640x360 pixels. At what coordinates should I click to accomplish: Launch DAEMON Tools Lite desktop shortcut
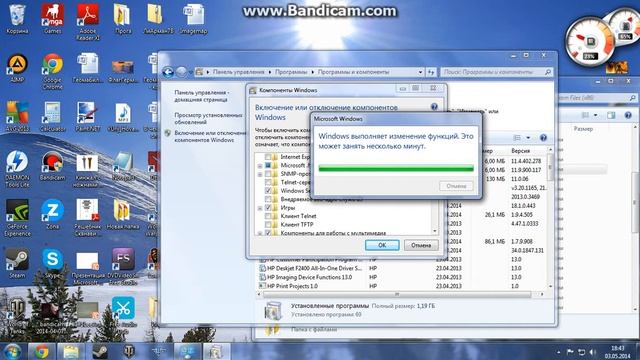click(17, 169)
